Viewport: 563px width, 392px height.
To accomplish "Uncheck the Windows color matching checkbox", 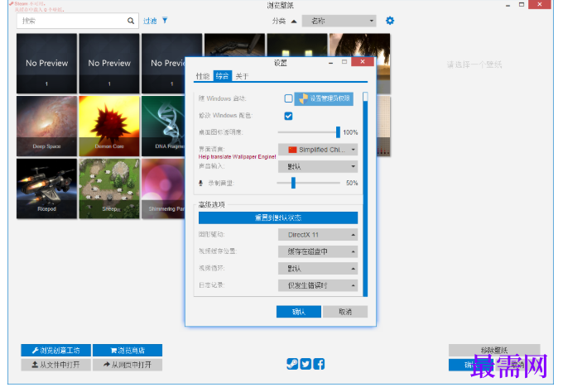I will coord(288,116).
